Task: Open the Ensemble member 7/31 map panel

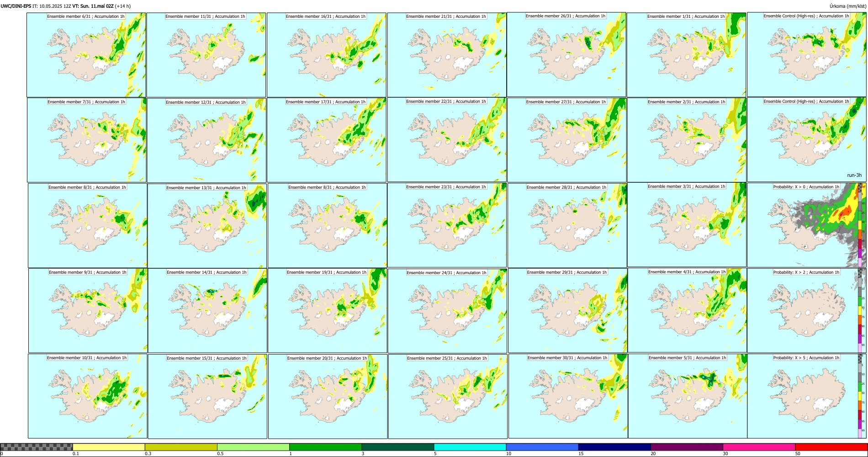Action: (87, 140)
